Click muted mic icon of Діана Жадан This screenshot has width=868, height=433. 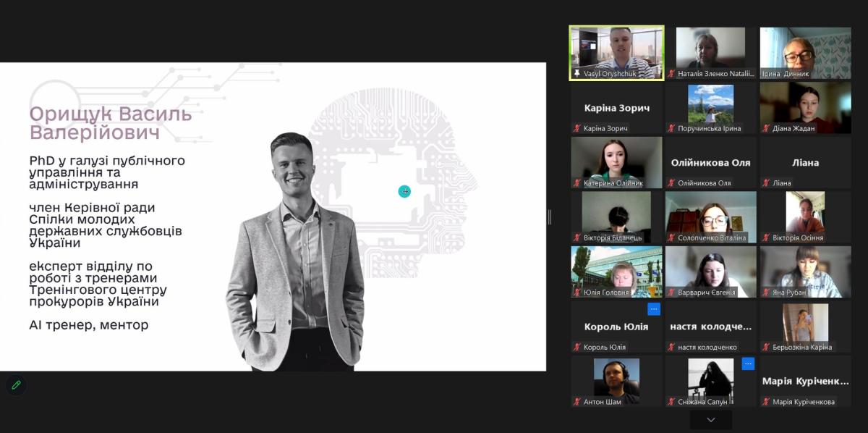coord(765,128)
